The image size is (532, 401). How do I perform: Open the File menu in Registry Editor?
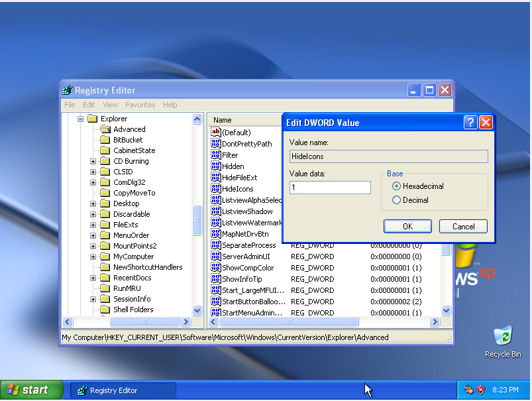[x=70, y=105]
